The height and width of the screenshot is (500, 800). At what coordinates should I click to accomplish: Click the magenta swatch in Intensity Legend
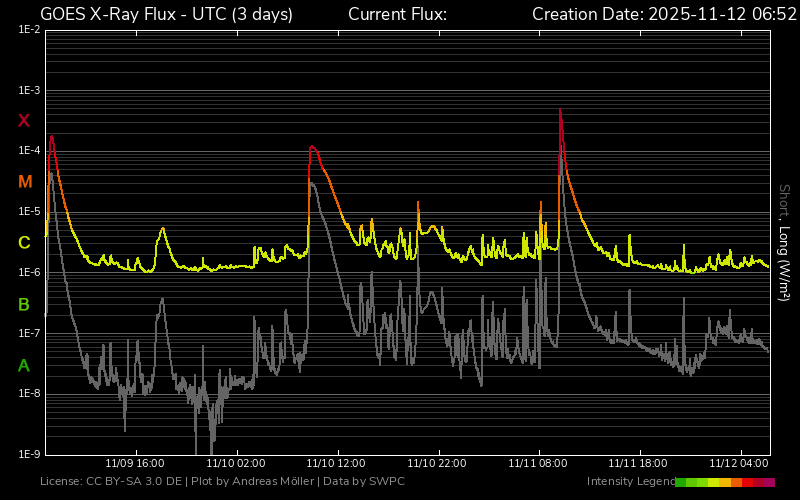[x=769, y=482]
